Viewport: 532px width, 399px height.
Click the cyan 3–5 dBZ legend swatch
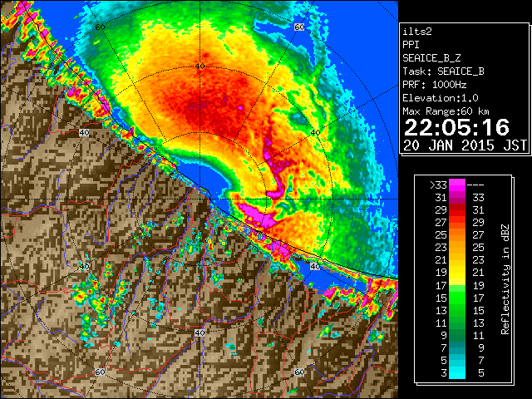pos(457,373)
